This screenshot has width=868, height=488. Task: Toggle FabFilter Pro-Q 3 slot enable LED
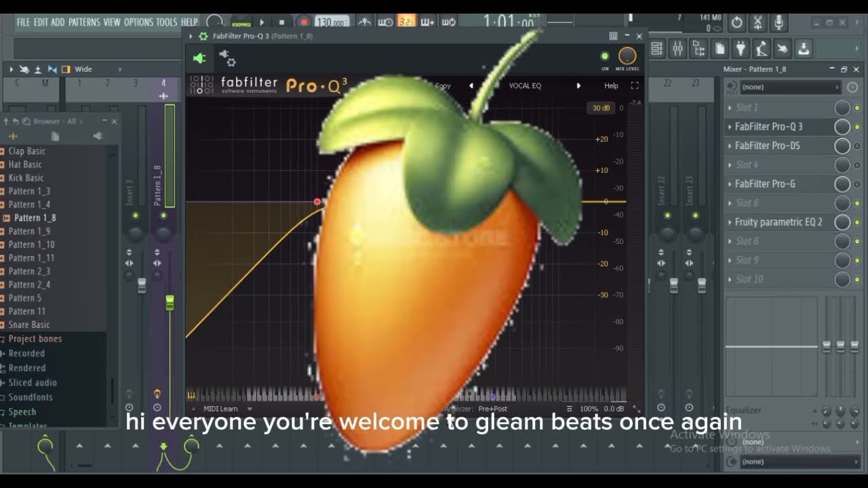click(x=857, y=127)
